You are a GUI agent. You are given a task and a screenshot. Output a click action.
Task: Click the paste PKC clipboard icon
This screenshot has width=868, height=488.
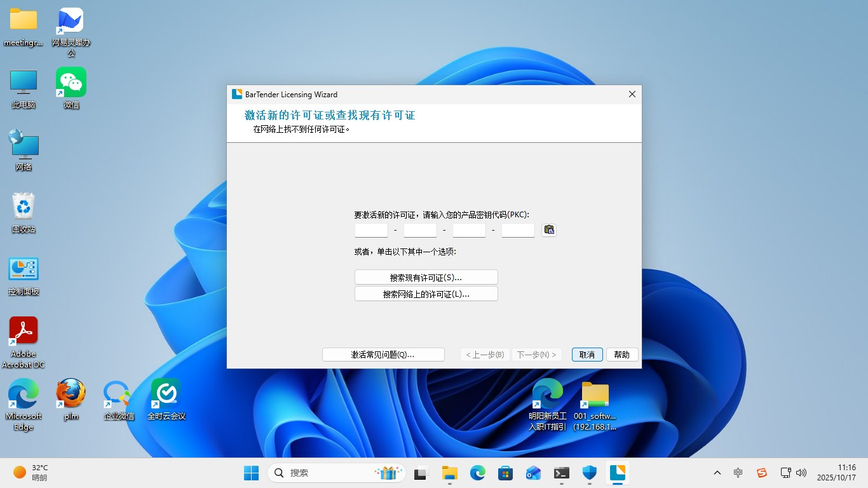coord(549,230)
